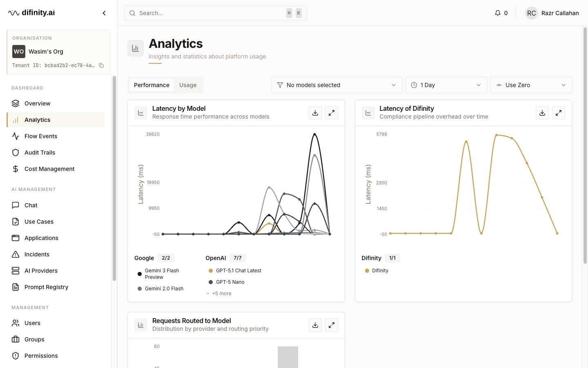Focus the Search input field
This screenshot has width=588, height=368.
pos(216,13)
